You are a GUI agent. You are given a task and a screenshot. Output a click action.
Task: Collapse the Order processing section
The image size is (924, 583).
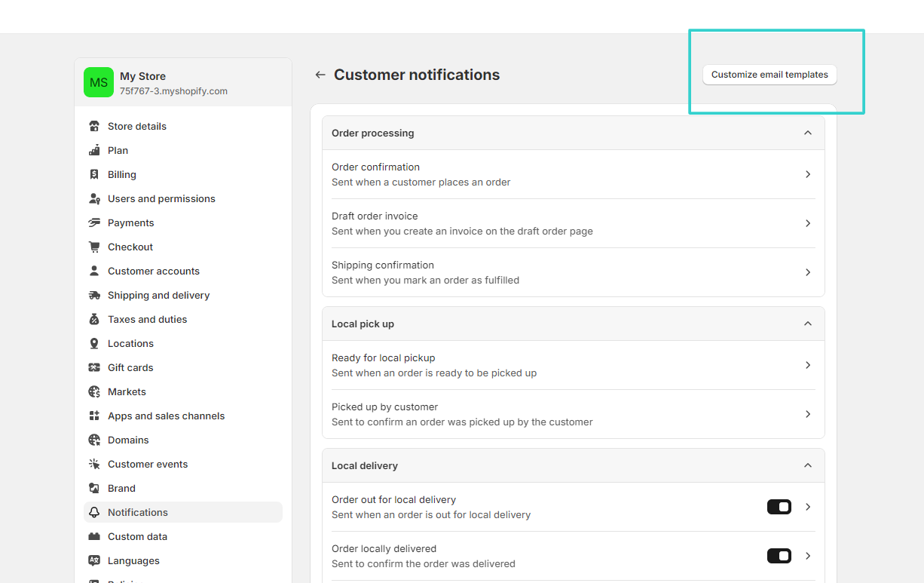click(808, 132)
